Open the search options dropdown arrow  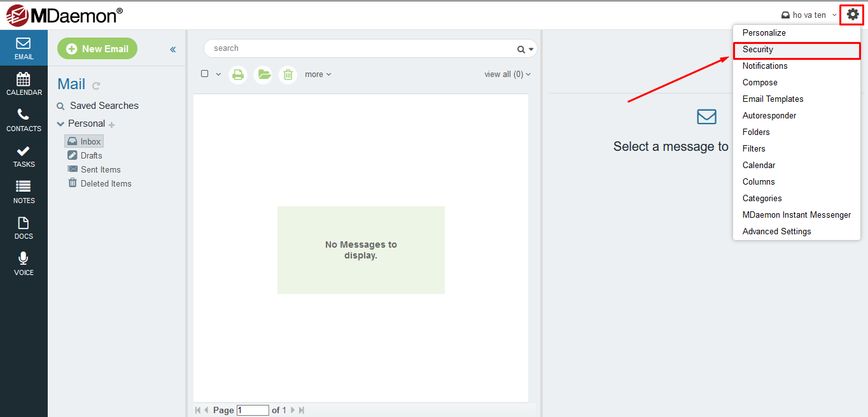(x=531, y=49)
